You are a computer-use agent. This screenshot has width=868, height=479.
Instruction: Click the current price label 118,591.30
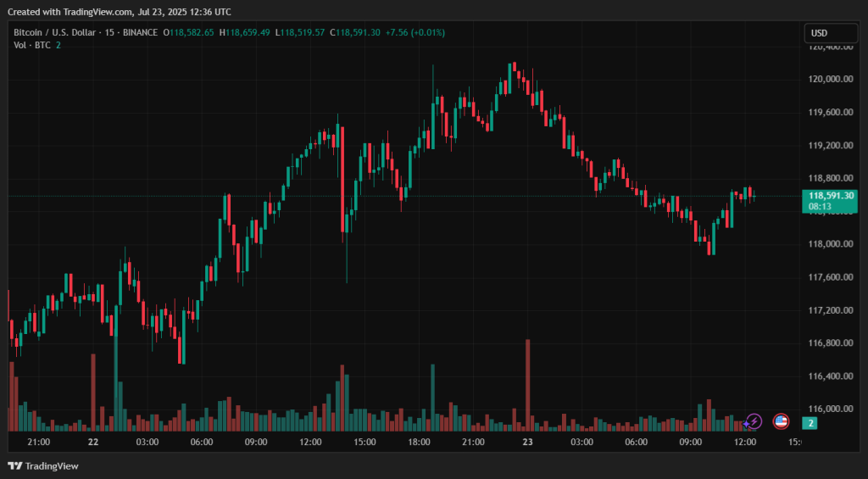(x=832, y=195)
